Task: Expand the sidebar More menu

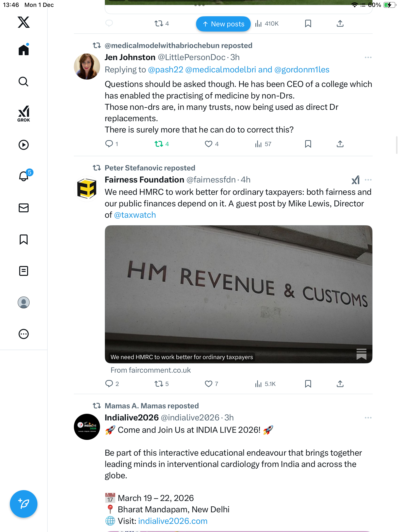Action: 24,334
